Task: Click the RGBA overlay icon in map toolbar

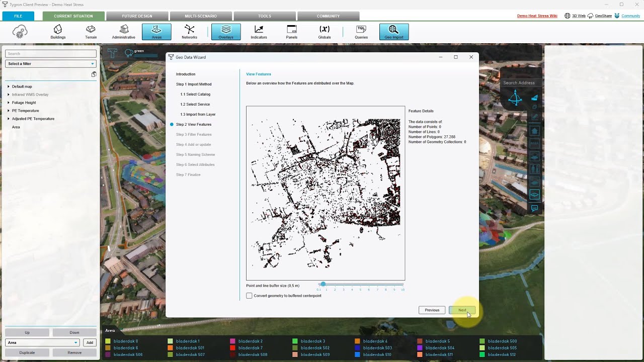Action: point(534,143)
